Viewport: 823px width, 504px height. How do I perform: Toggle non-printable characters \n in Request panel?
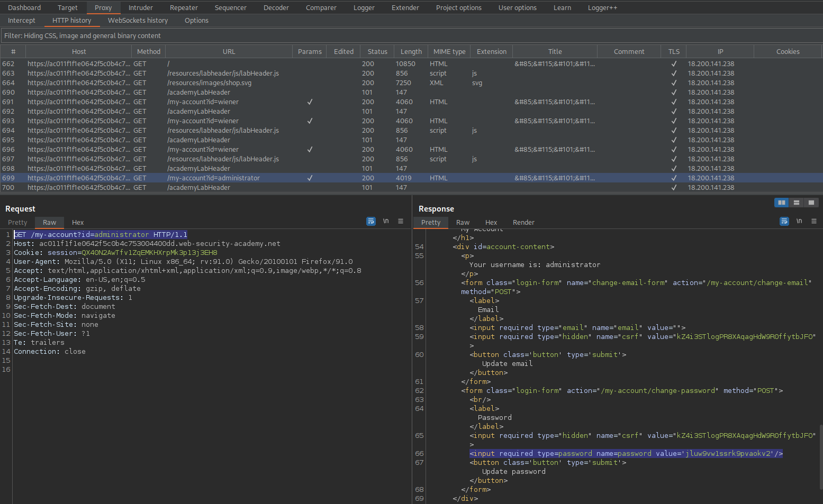pyautogui.click(x=386, y=221)
